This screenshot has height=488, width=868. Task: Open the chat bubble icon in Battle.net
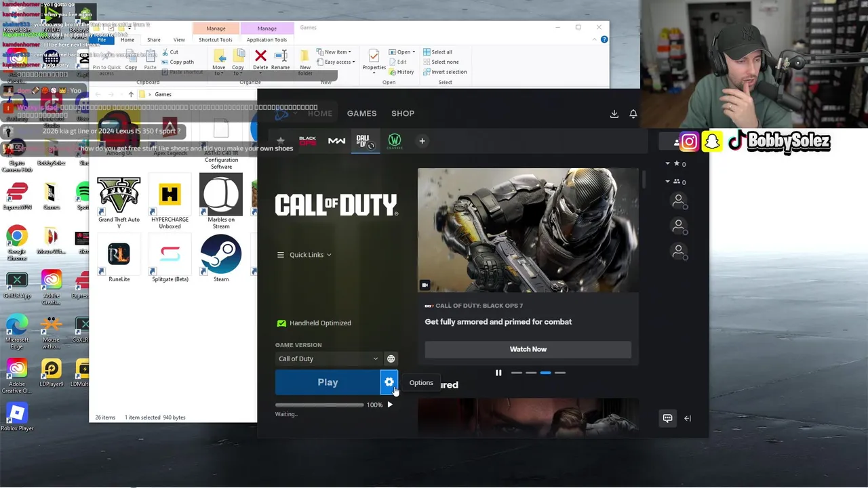click(667, 418)
